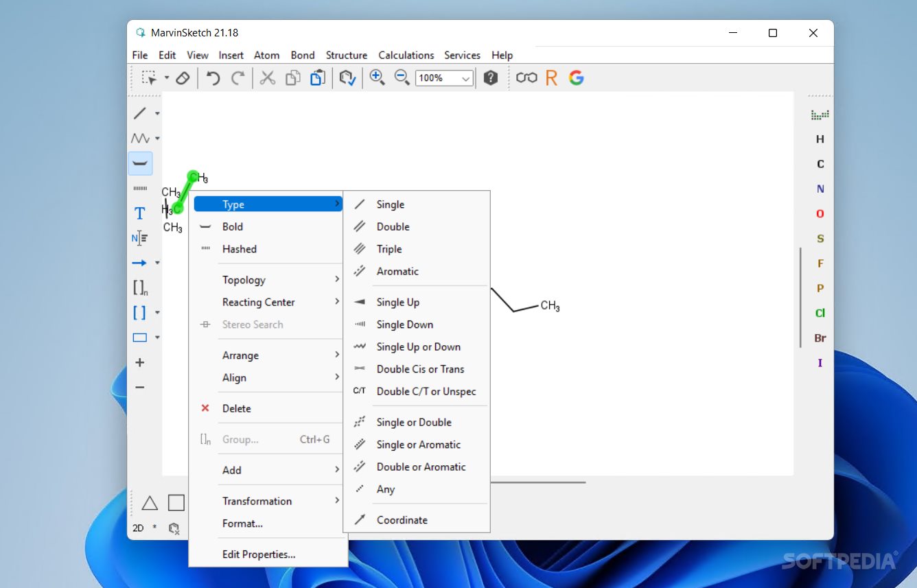Pick Chlorine atom Cl
The height and width of the screenshot is (588, 917).
(x=820, y=313)
